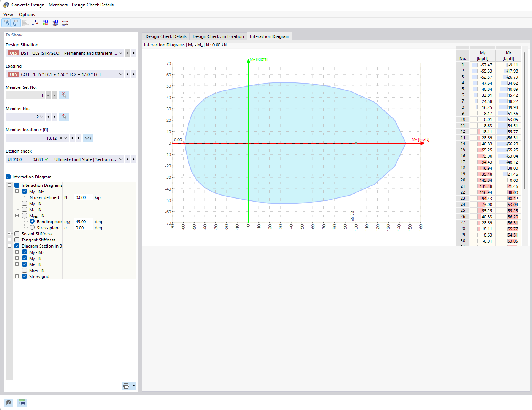The width and height of the screenshot is (532, 410).
Task: Click the print button at panel bottom
Action: coord(126,385)
